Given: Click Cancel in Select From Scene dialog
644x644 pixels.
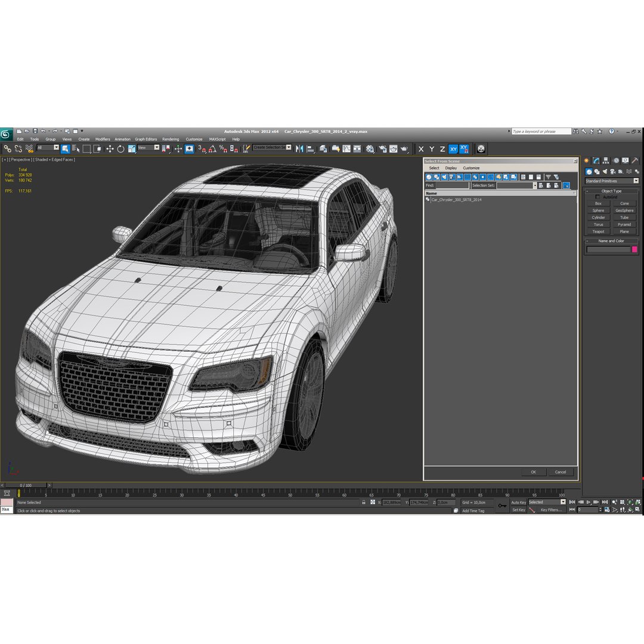Looking at the screenshot, I should tap(561, 472).
